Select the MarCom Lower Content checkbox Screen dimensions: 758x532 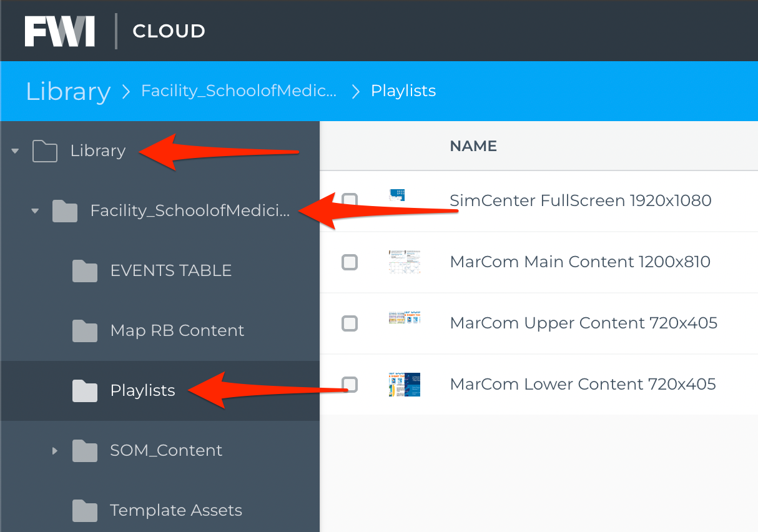point(350,385)
